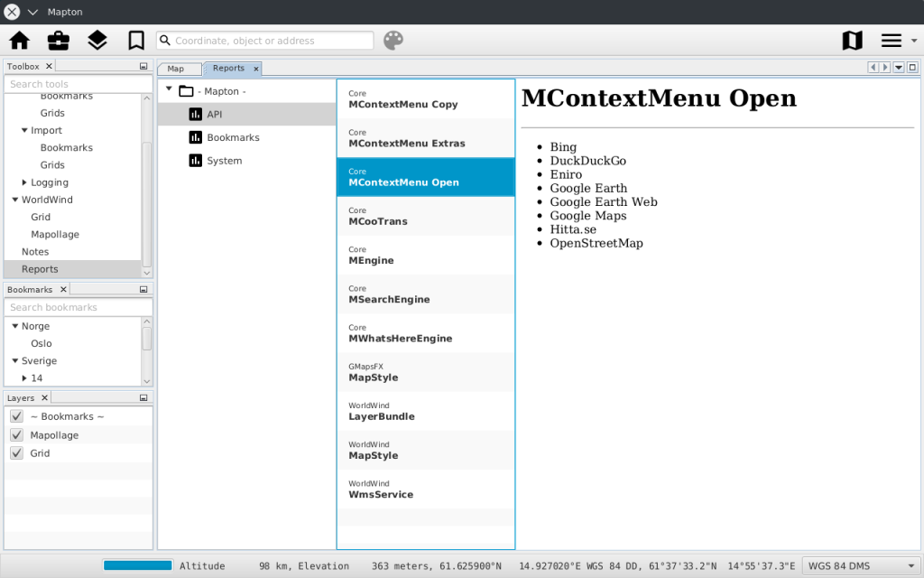Click the Mapton folder icon

coord(186,91)
